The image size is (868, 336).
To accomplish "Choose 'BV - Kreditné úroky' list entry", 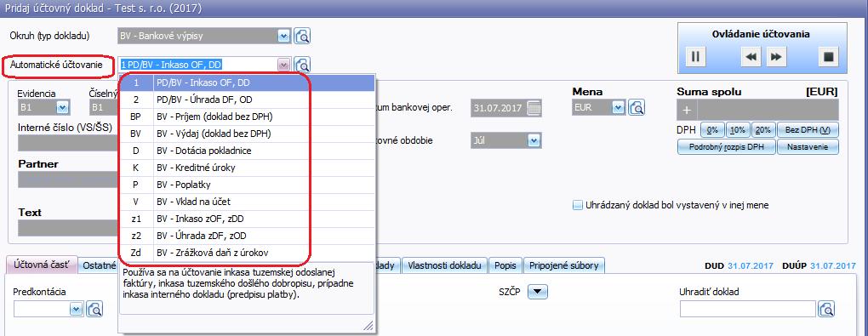I will [248, 168].
